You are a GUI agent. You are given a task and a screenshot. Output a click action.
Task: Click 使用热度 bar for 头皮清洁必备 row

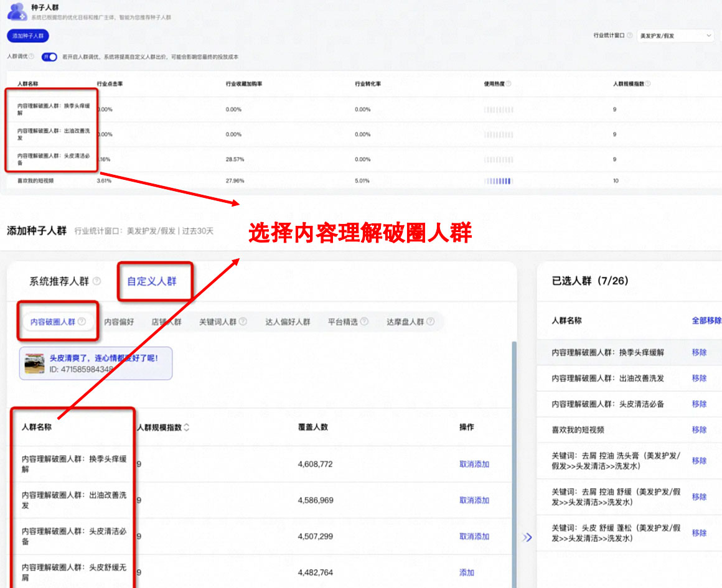[498, 159]
